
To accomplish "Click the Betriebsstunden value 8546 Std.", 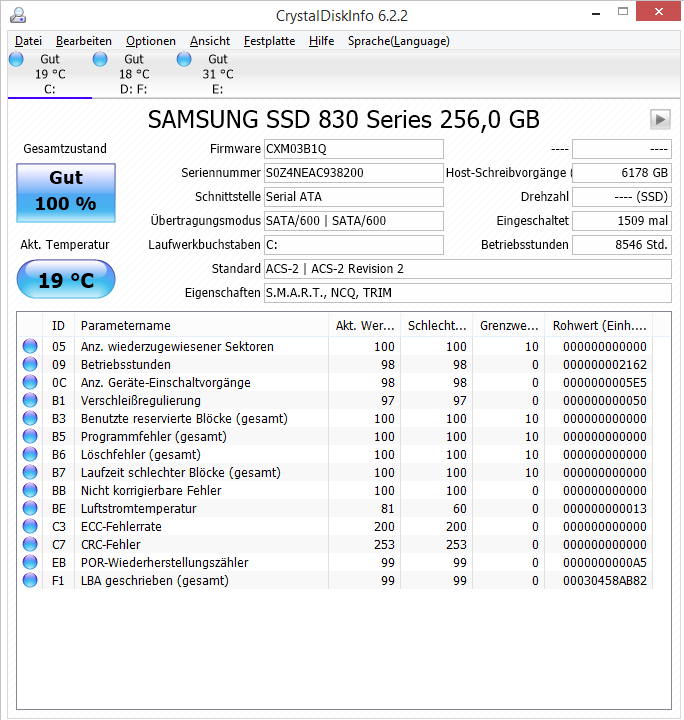I will (x=622, y=245).
